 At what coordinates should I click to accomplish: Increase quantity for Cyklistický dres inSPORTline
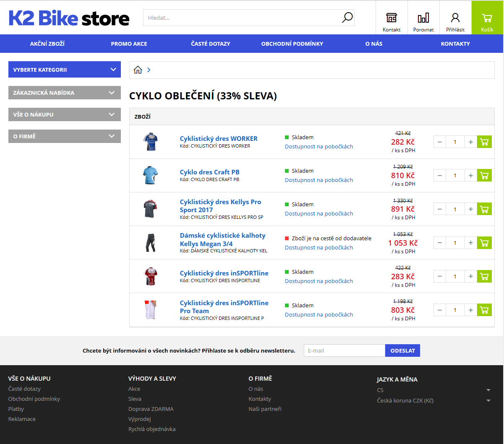point(470,276)
